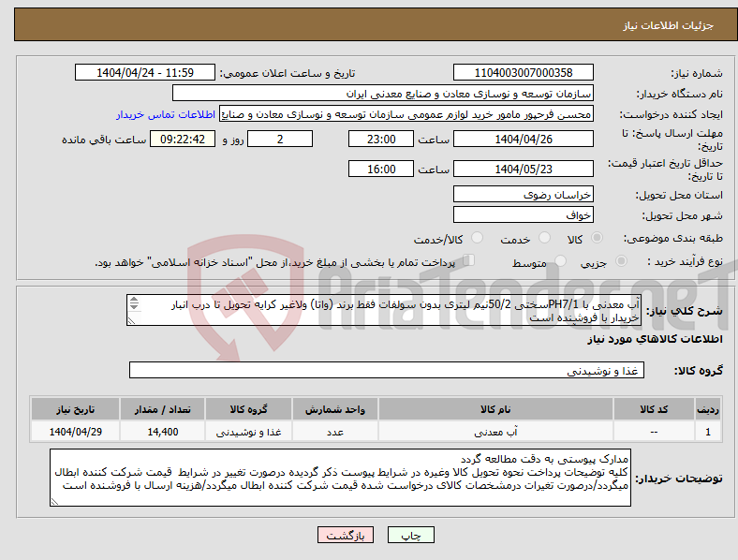Click the deadline time field 23:00
This screenshot has width=738, height=560.
(x=381, y=140)
